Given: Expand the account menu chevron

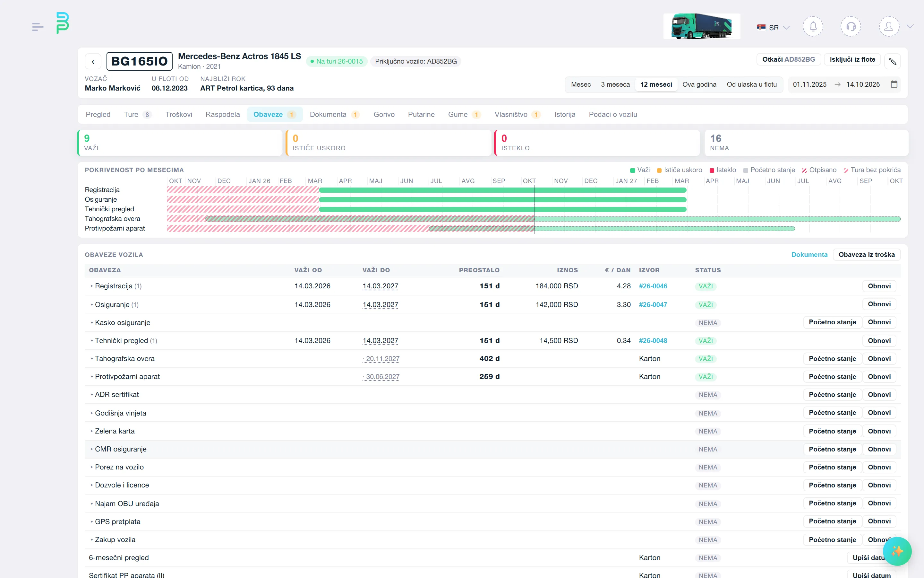Looking at the screenshot, I should click(x=910, y=26).
